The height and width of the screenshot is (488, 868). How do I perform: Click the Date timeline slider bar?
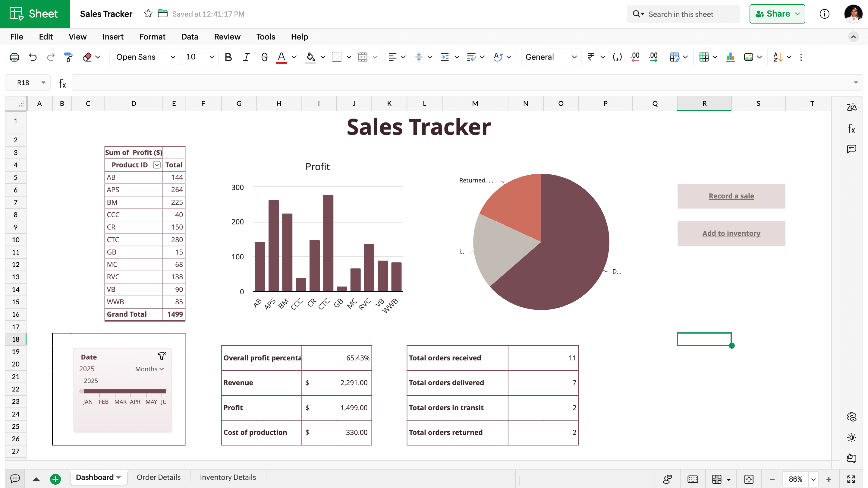[124, 391]
